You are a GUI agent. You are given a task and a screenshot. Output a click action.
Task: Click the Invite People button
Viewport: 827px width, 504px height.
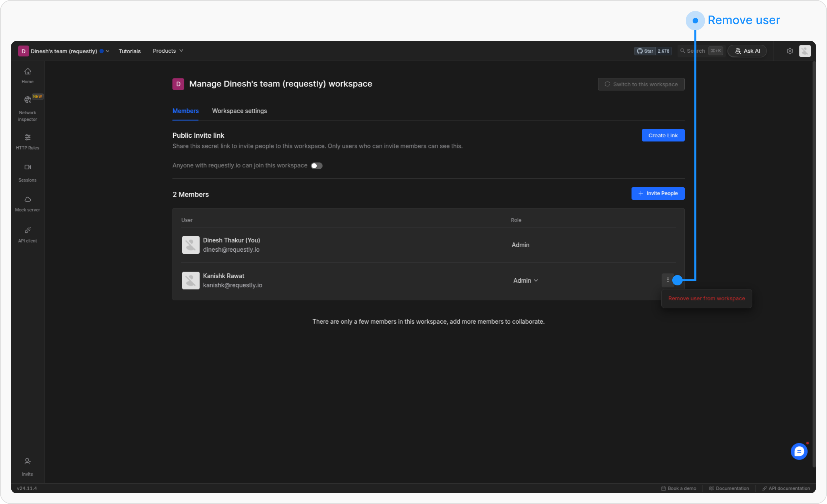[657, 193]
